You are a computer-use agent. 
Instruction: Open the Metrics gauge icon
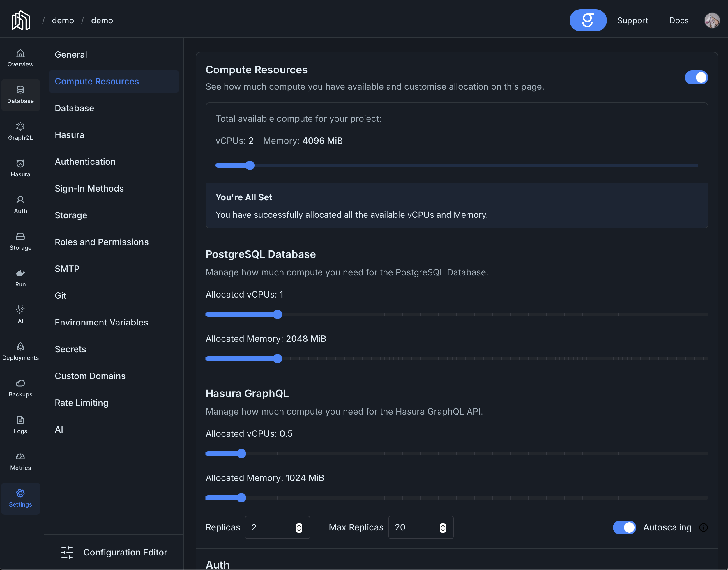click(x=20, y=456)
